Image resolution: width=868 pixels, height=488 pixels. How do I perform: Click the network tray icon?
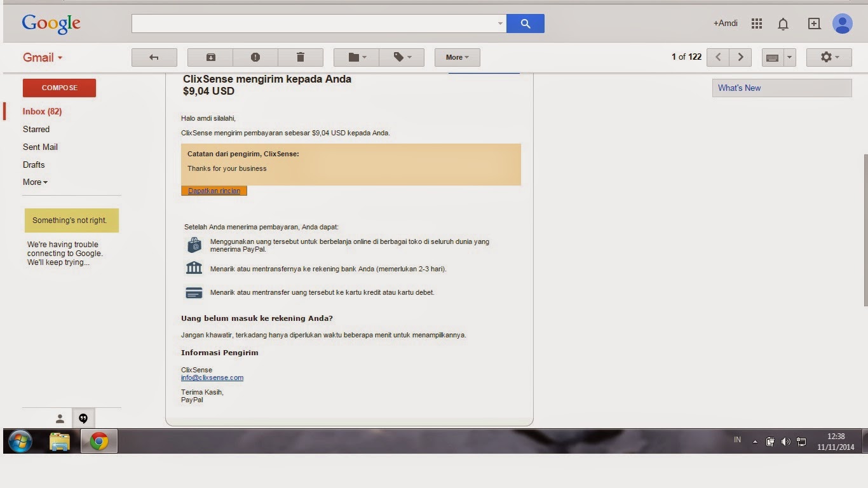(x=801, y=442)
